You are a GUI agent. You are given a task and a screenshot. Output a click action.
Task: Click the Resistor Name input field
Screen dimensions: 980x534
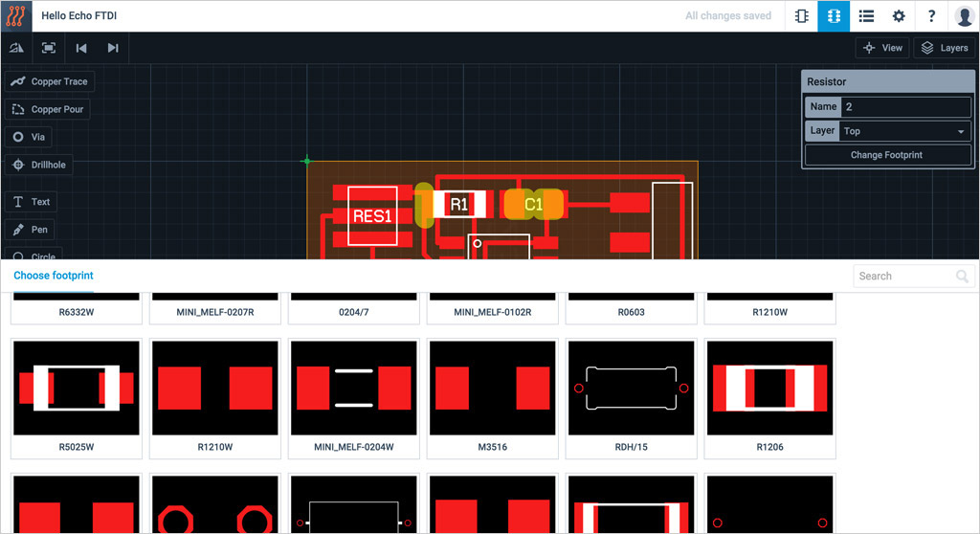905,106
